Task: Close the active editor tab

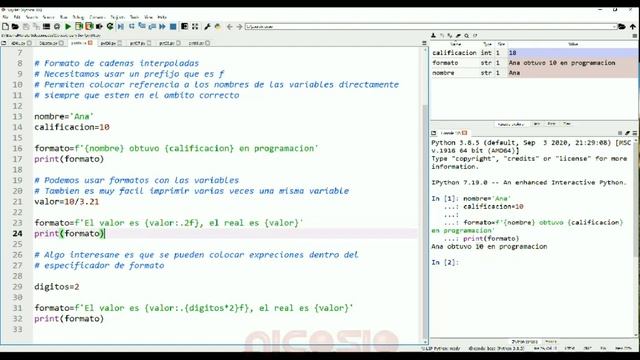Action: pyautogui.click(x=90, y=43)
